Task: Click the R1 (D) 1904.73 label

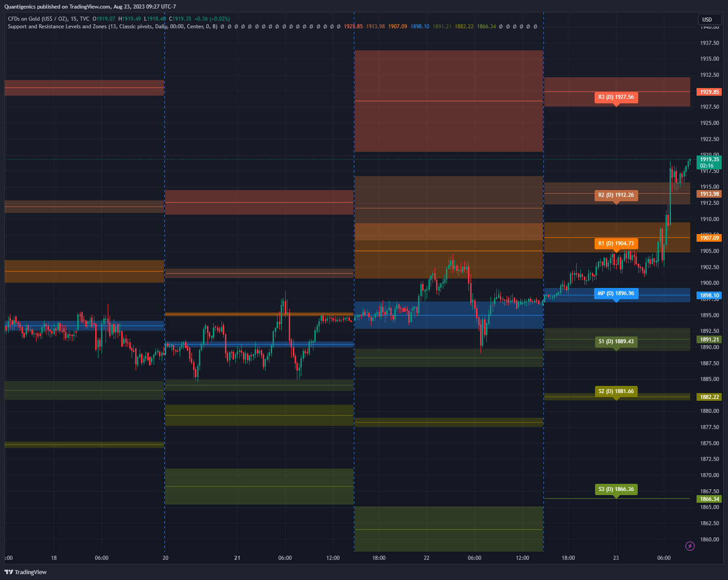Action: [616, 244]
